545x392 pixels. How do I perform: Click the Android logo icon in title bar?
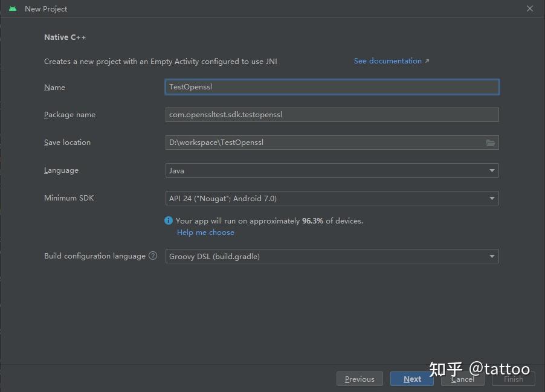click(x=13, y=9)
